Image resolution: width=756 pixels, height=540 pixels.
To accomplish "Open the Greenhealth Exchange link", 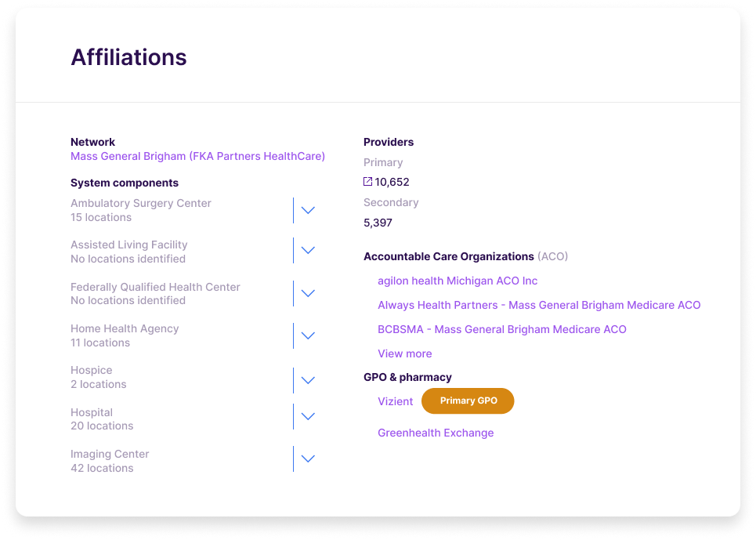I will point(436,433).
